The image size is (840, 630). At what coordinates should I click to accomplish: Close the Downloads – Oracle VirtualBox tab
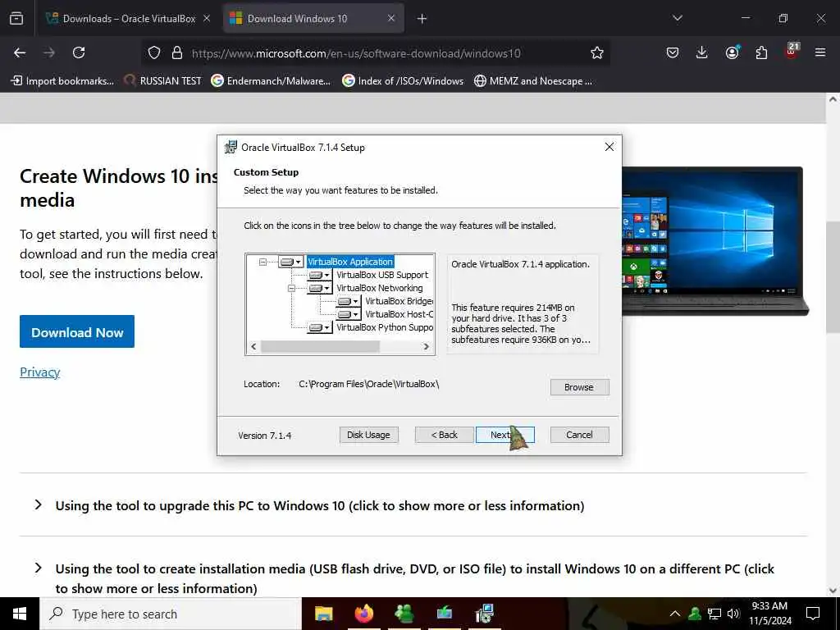click(207, 19)
